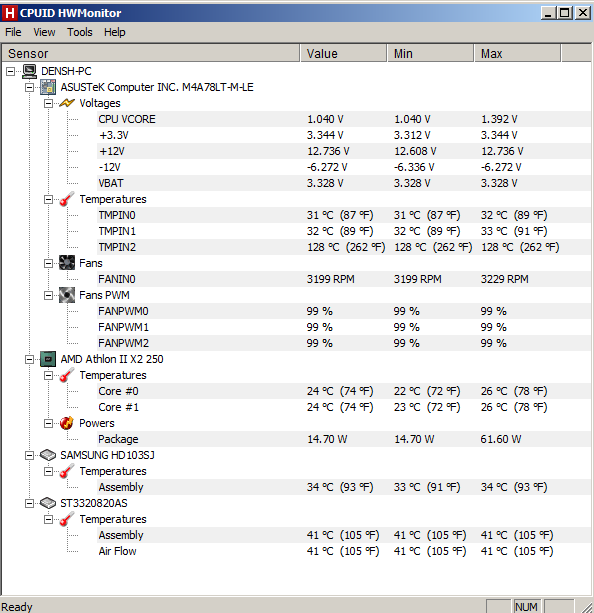Click the thermometer icon under SAMSUNG HD103SJ
The image size is (594, 613).
67,471
